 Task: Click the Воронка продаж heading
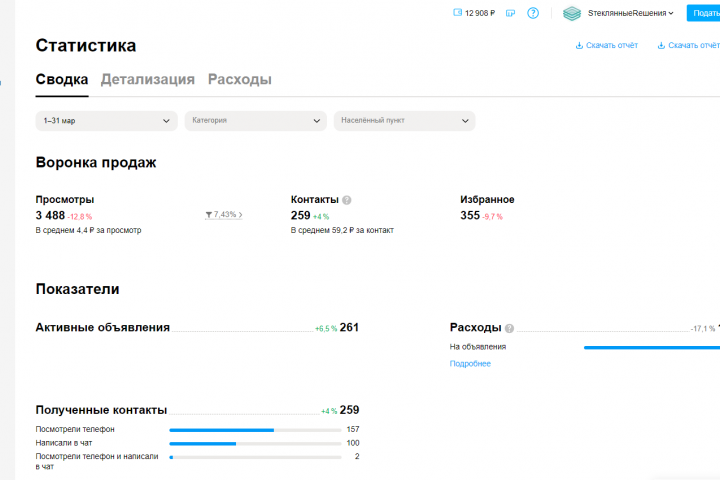96,163
